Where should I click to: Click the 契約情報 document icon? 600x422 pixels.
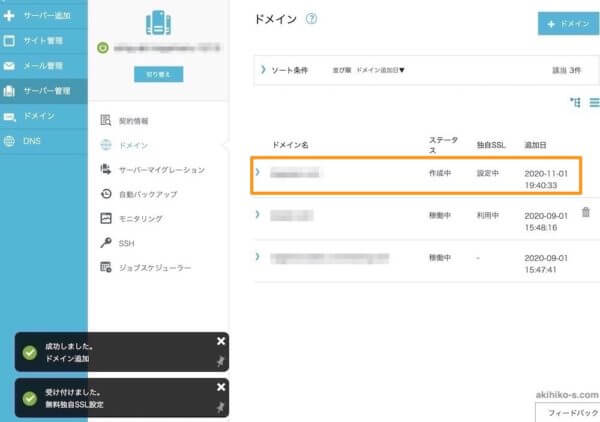(x=106, y=120)
